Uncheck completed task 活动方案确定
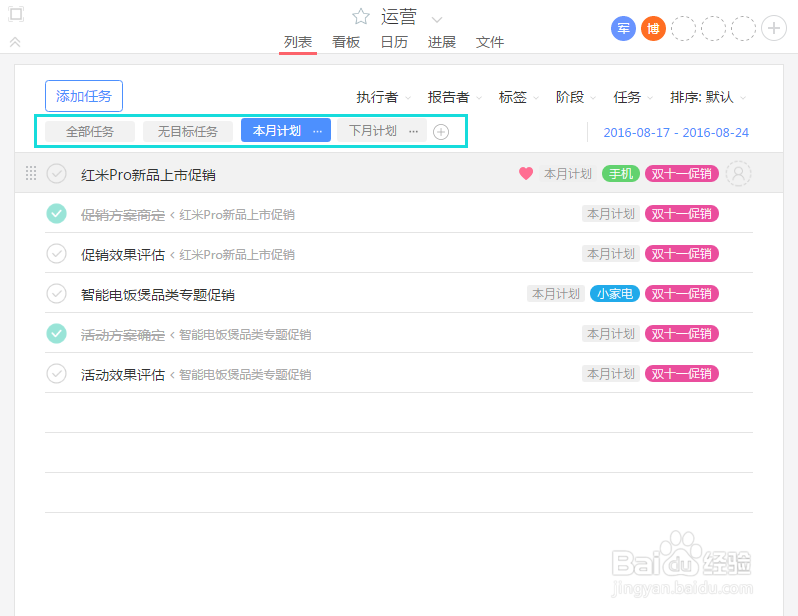Viewport: 798px width, 616px height. [56, 334]
